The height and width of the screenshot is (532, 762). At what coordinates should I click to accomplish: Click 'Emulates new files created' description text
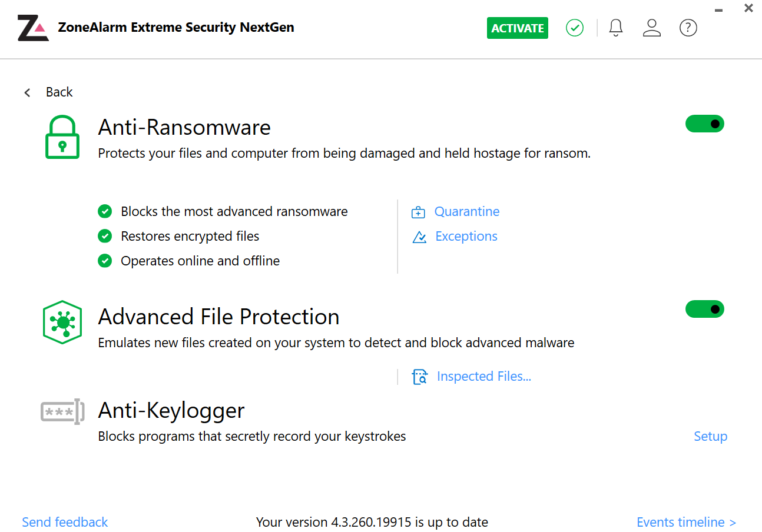[336, 343]
